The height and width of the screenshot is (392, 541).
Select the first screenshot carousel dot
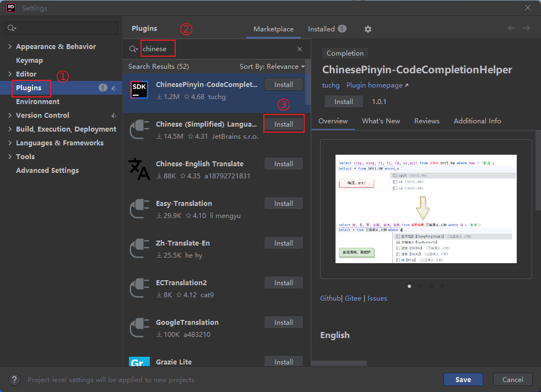tap(409, 286)
